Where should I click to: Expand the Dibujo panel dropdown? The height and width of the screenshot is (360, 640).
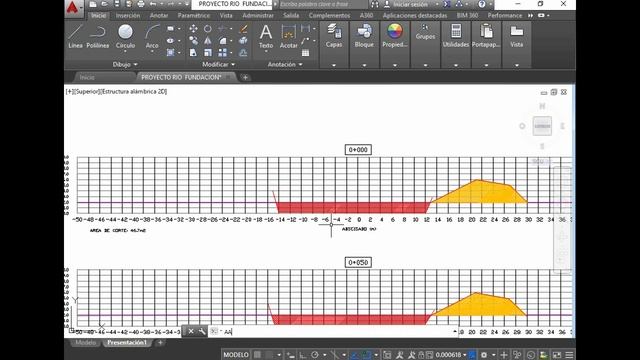(x=125, y=64)
